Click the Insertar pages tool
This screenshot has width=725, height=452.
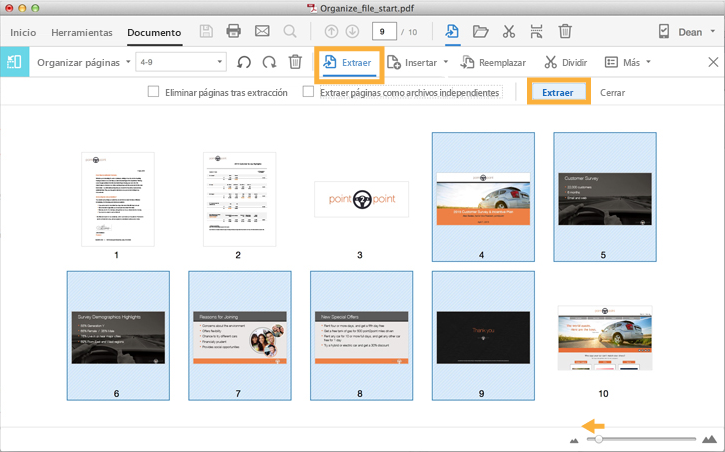412,62
